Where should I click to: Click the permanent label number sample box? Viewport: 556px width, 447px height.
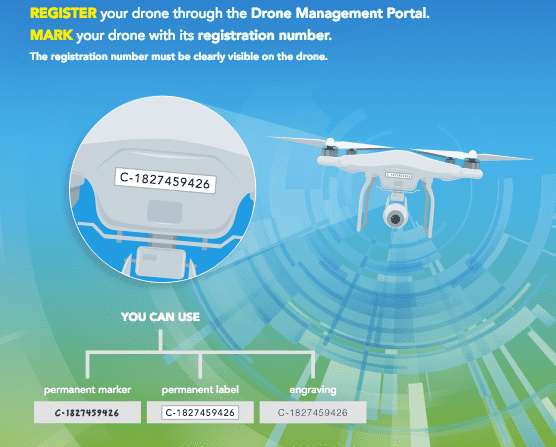tap(200, 412)
